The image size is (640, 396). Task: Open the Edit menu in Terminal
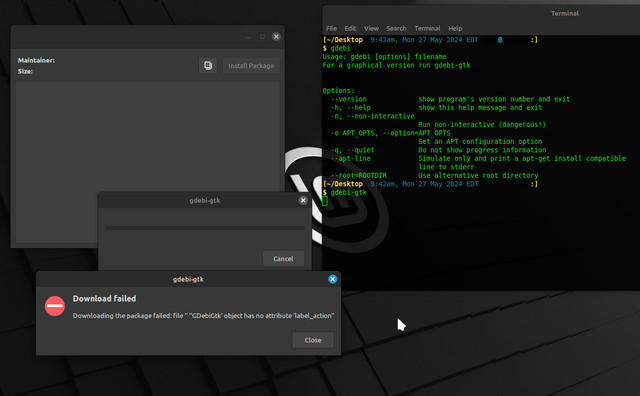350,28
